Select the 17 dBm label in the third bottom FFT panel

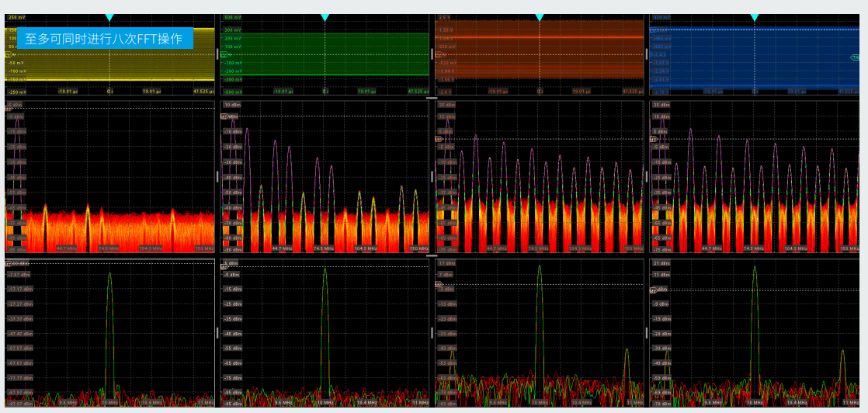446,264
